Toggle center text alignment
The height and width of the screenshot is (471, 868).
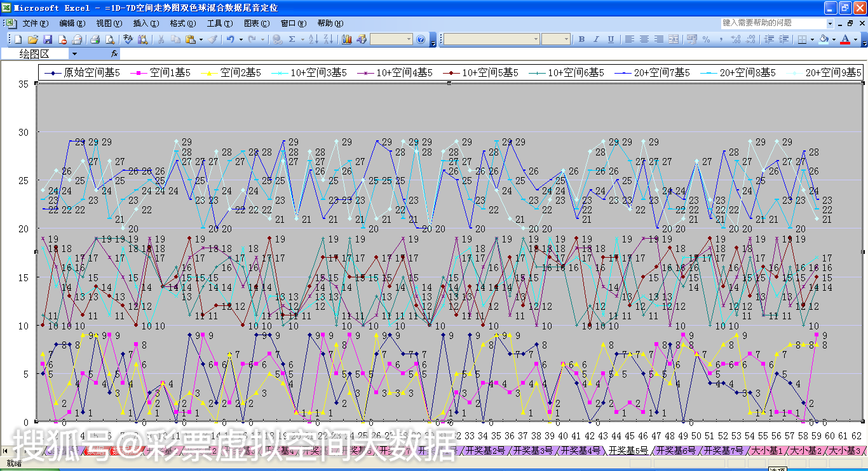tap(644, 39)
